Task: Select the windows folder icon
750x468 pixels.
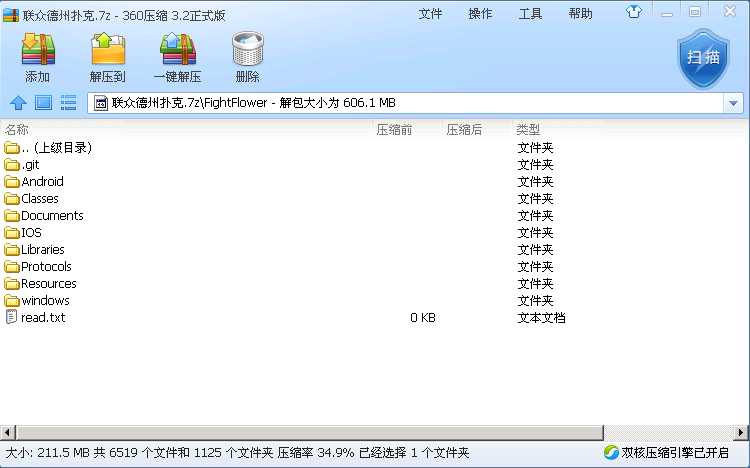Action: click(x=11, y=301)
